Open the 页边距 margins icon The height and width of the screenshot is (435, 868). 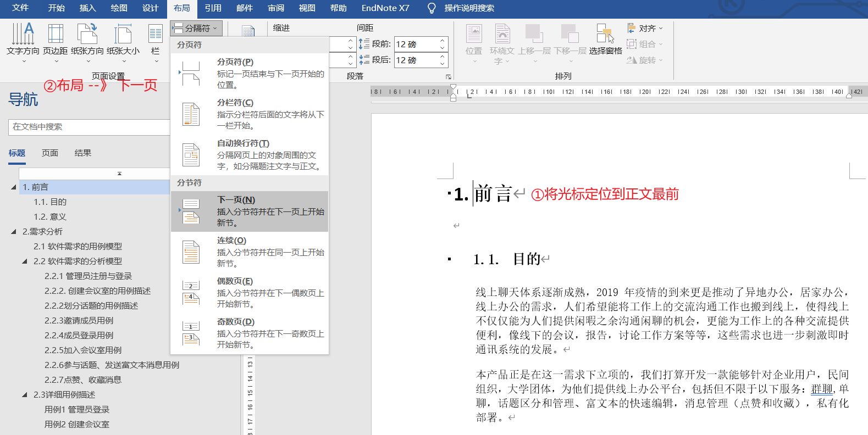(56, 34)
